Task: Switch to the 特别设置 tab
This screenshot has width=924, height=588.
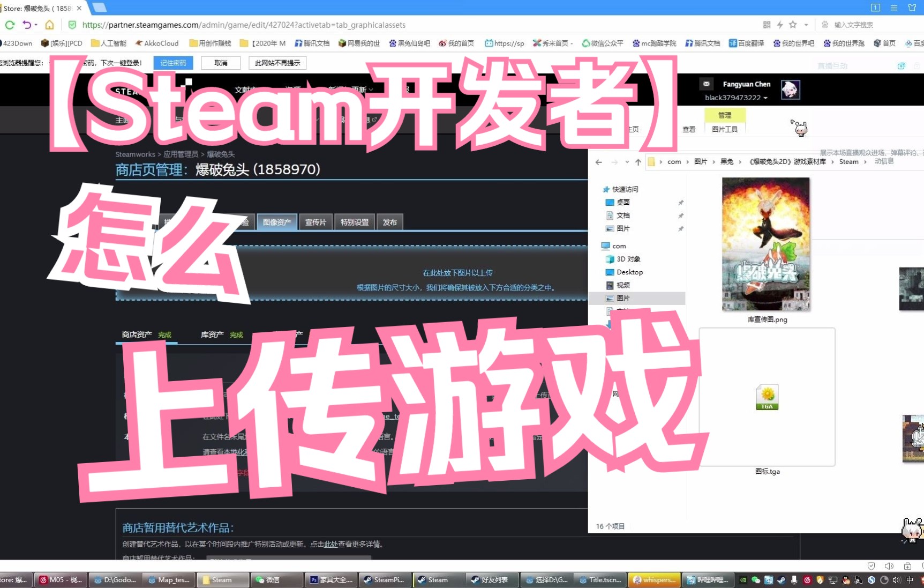Action: click(x=354, y=222)
